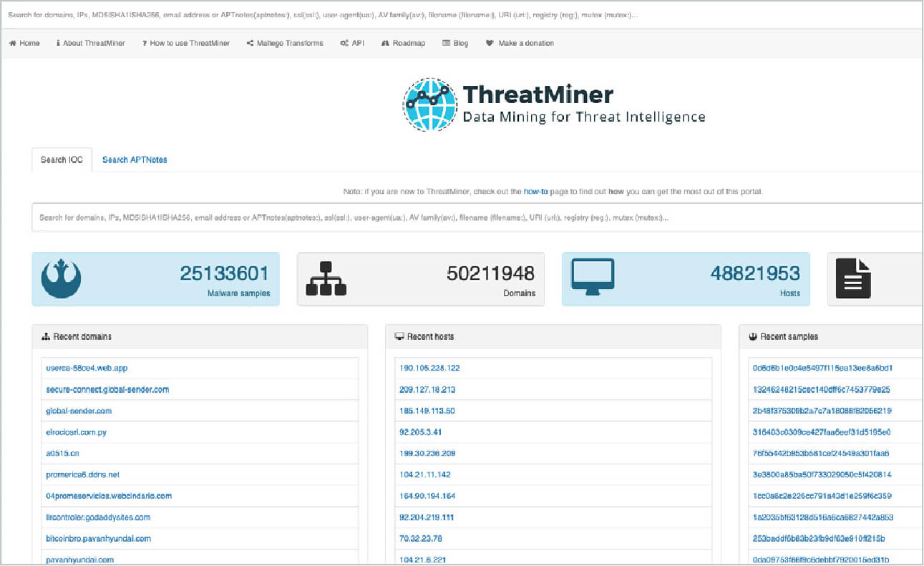Open sample hash starting 13246248215cec
Image resolution: width=924 pixels, height=566 pixels.
coord(821,389)
